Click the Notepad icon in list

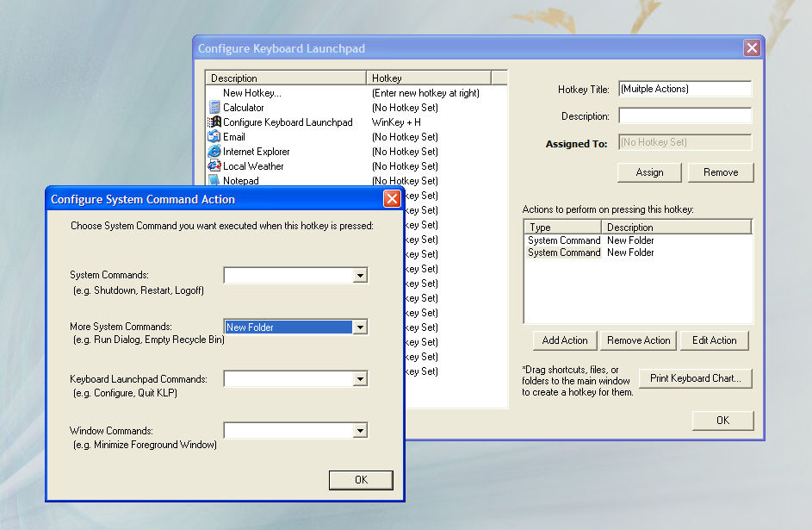tap(214, 180)
